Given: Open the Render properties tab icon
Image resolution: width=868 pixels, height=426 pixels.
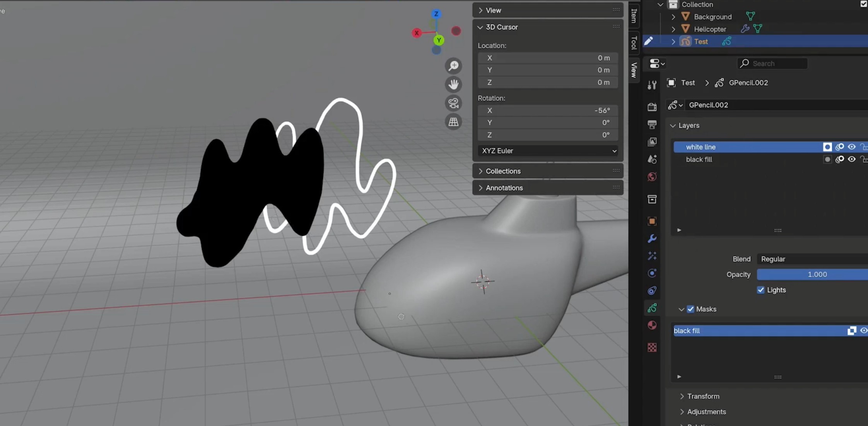Looking at the screenshot, I should click(652, 107).
